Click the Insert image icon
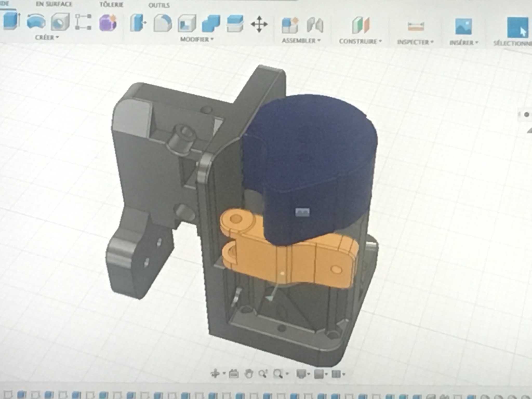This screenshot has width=532, height=399. [x=463, y=26]
